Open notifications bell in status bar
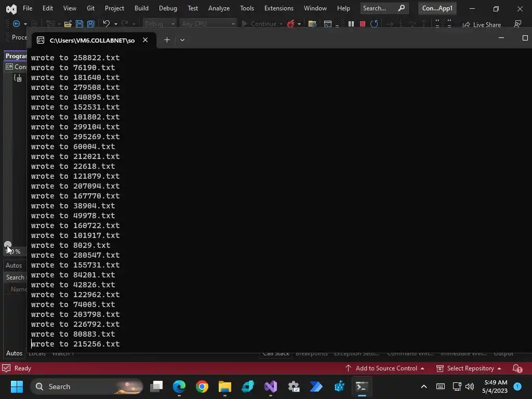Screen dimensions: 532x399 pyautogui.click(x=517, y=368)
